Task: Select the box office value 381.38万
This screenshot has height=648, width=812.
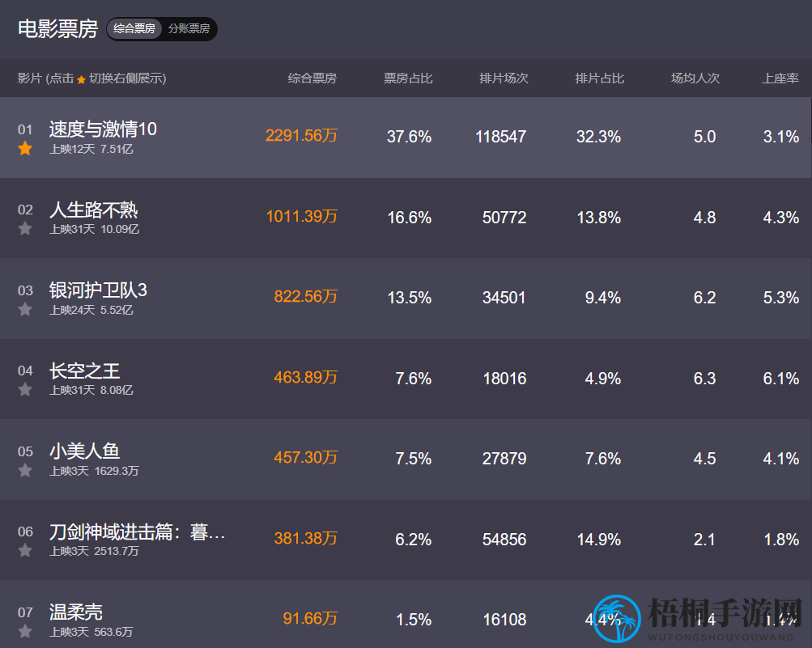Action: pos(305,538)
